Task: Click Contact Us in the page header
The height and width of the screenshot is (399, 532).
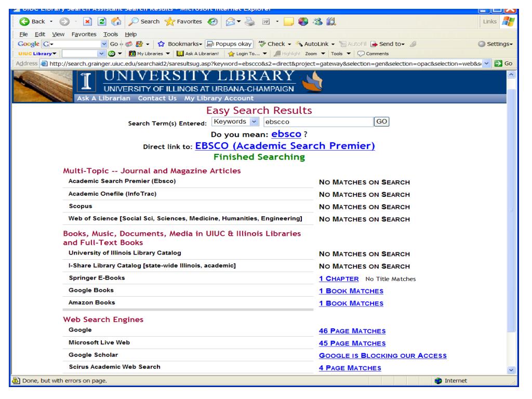Action: tap(157, 98)
